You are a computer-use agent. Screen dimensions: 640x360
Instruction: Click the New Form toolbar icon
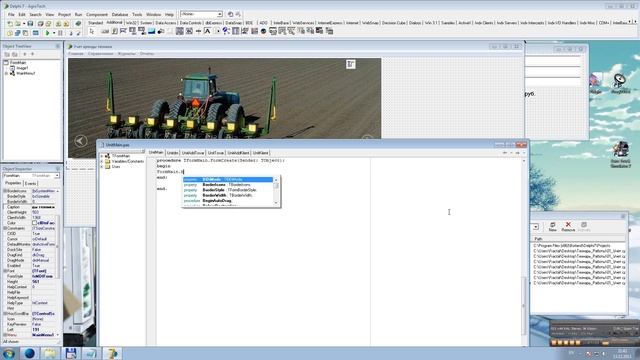click(36, 33)
